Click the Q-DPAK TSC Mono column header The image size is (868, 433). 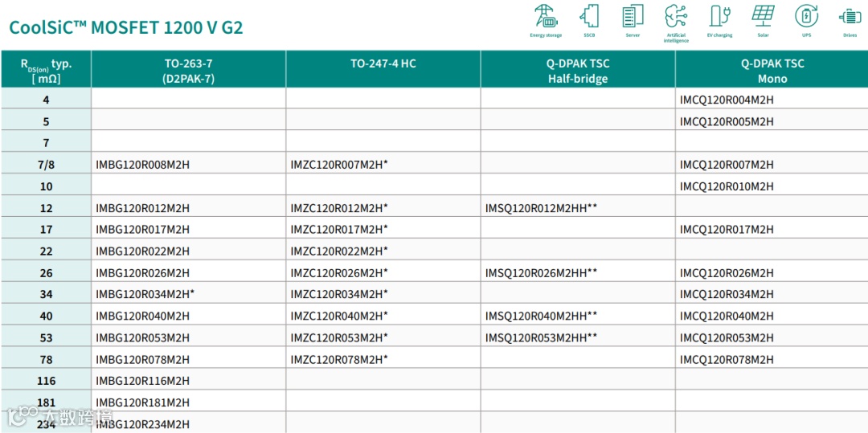(772, 70)
